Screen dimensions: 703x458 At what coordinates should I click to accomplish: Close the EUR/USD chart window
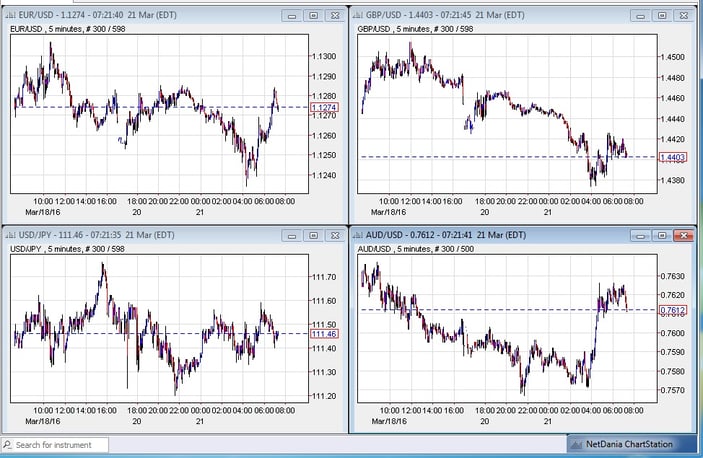[335, 16]
